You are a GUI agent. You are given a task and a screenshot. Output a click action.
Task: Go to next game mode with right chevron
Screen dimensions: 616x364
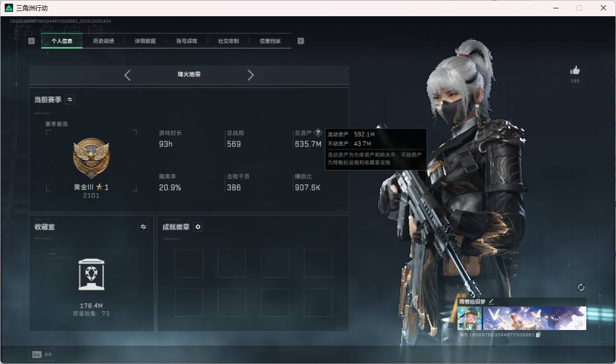pyautogui.click(x=250, y=75)
